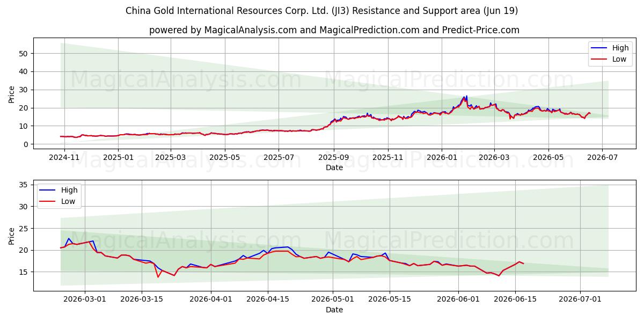Click the last data point near 2026-06-15 in bottom chart
This screenshot has height=322, width=644.
[x=523, y=264]
